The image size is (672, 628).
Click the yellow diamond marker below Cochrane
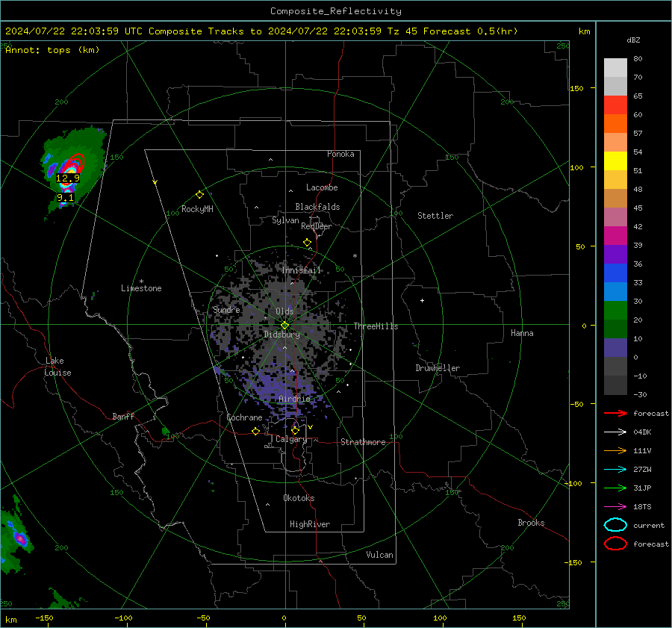[256, 432]
